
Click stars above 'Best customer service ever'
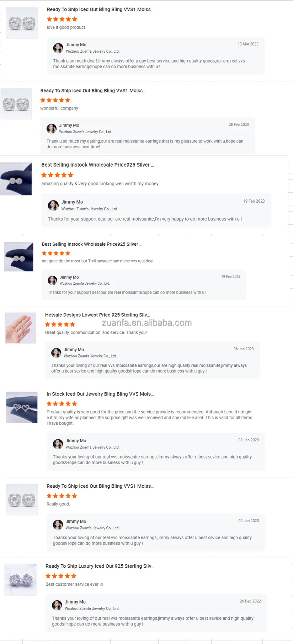click(x=61, y=576)
